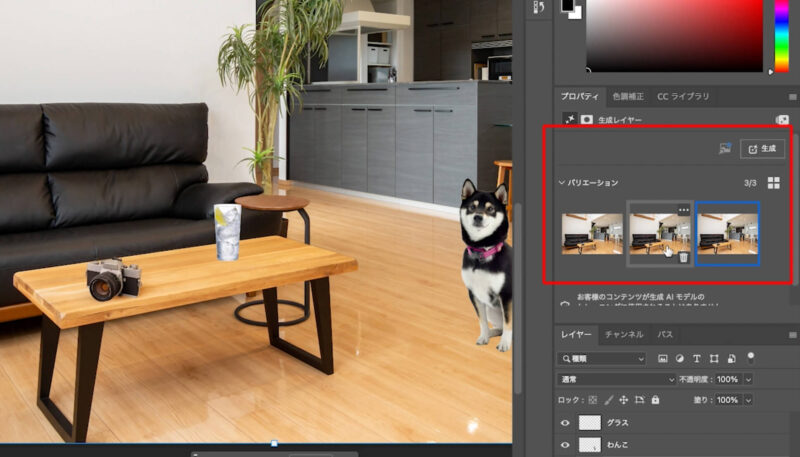Click the 塗り 100% value field
The image size is (800, 457).
(x=727, y=400)
